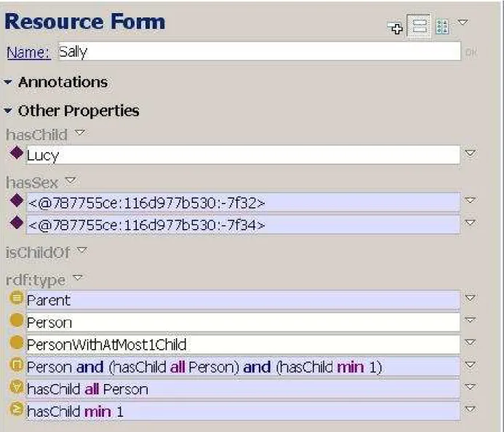Open the hasSex property menu arrow
504x432 pixels.
[71, 180]
